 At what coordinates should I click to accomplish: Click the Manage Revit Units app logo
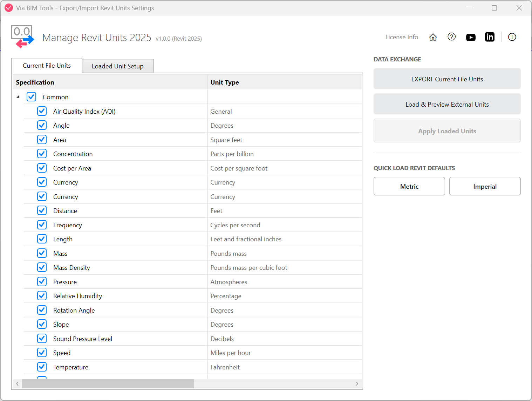23,36
